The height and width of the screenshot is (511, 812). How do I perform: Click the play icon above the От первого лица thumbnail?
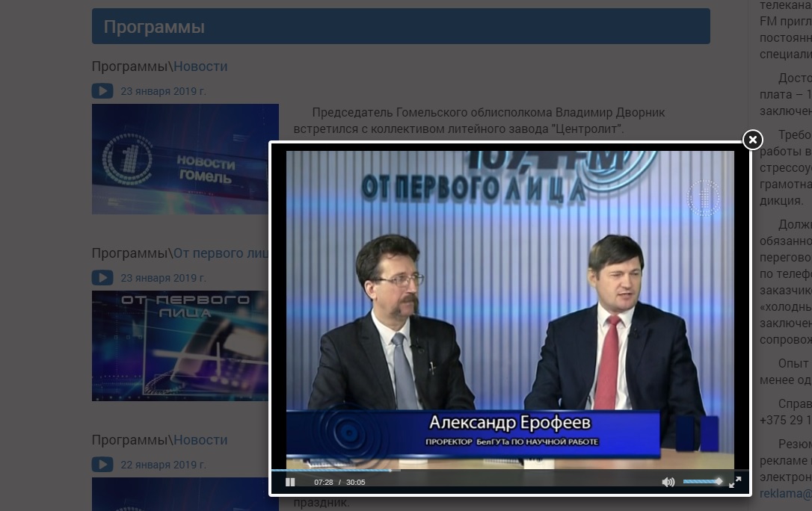(102, 278)
